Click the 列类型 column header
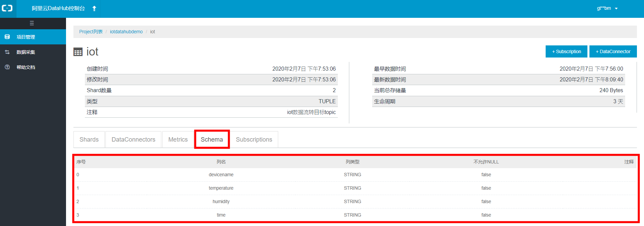The width and height of the screenshot is (644, 226). 352,162
